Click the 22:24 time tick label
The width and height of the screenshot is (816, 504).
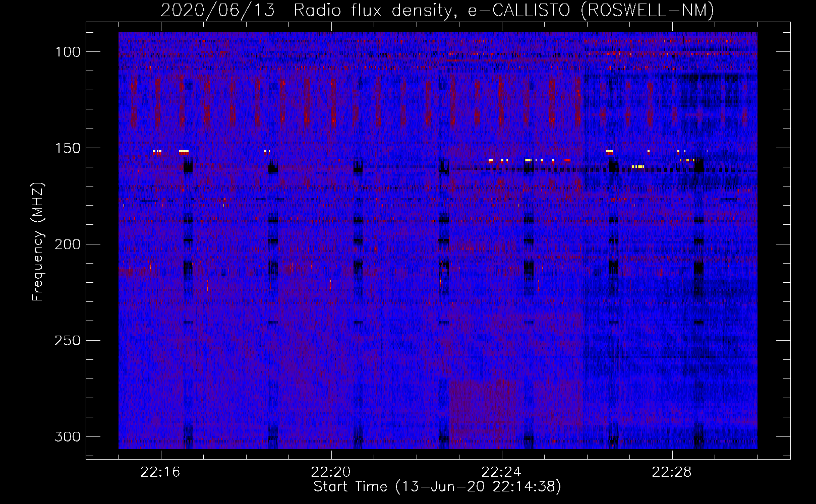(501, 472)
